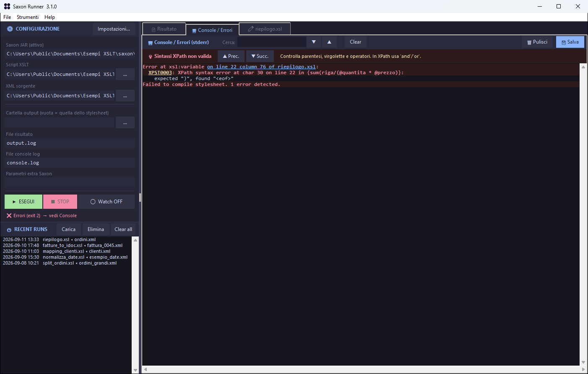588x374 pixels.
Task: Select run fatture_to_idoc.xsl • fattura_0045.xml
Action: click(66, 246)
